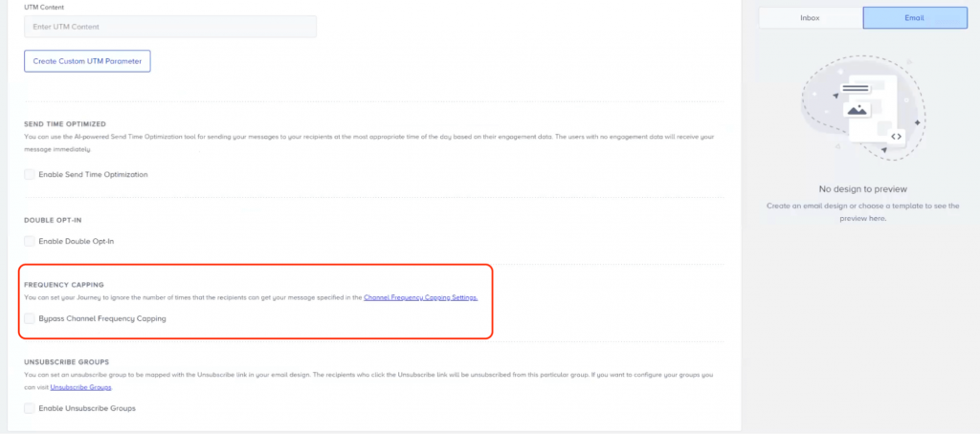Click the UNSUBSCRIBE GROUPS section heading
Image resolution: width=980 pixels, height=434 pixels.
[66, 363]
